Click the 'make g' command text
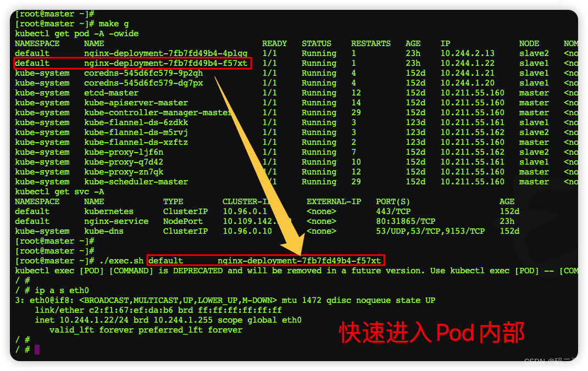Image resolution: width=588 pixels, height=371 pixels. pyautogui.click(x=114, y=24)
